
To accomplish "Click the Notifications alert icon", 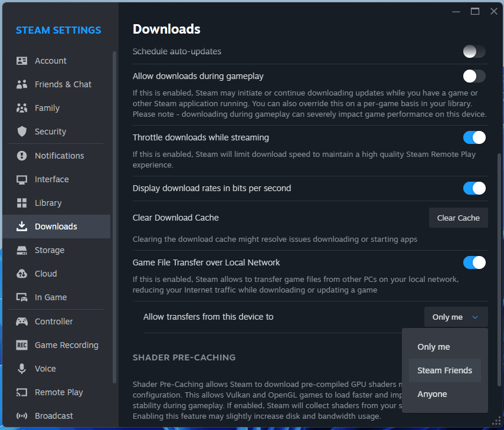I will coord(22,156).
